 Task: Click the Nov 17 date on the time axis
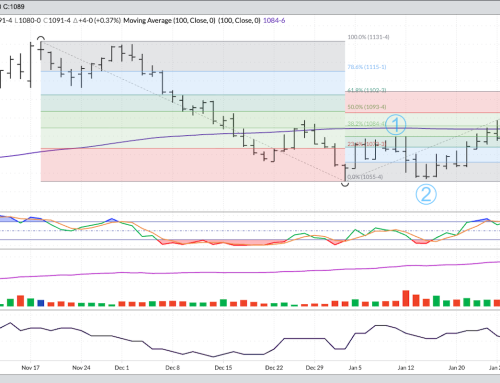coord(30,368)
